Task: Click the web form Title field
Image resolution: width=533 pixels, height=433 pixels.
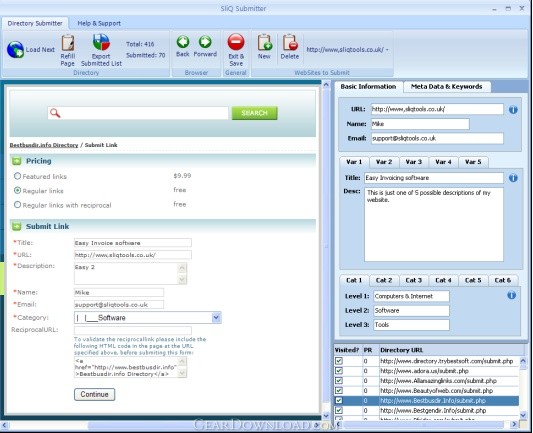Action: [x=133, y=243]
